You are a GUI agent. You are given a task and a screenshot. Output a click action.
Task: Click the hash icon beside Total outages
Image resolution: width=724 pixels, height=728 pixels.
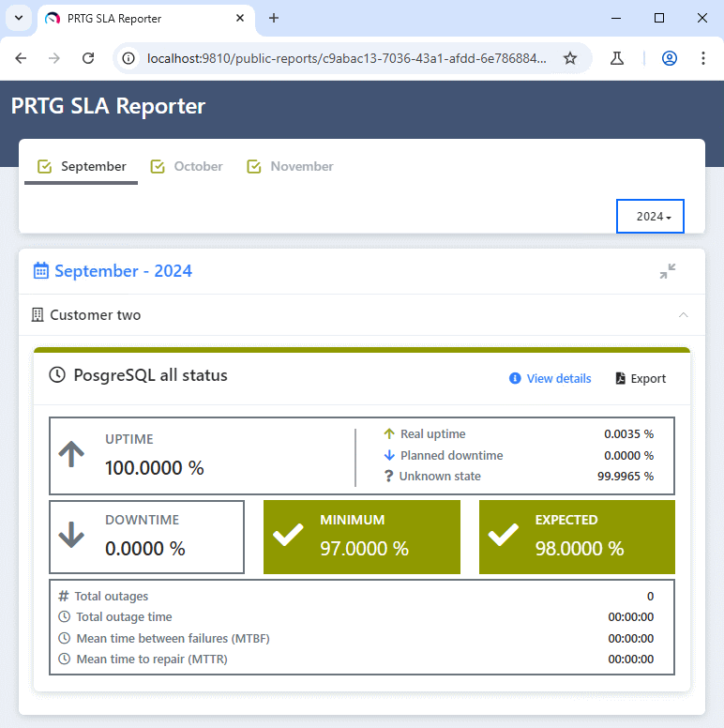[64, 596]
